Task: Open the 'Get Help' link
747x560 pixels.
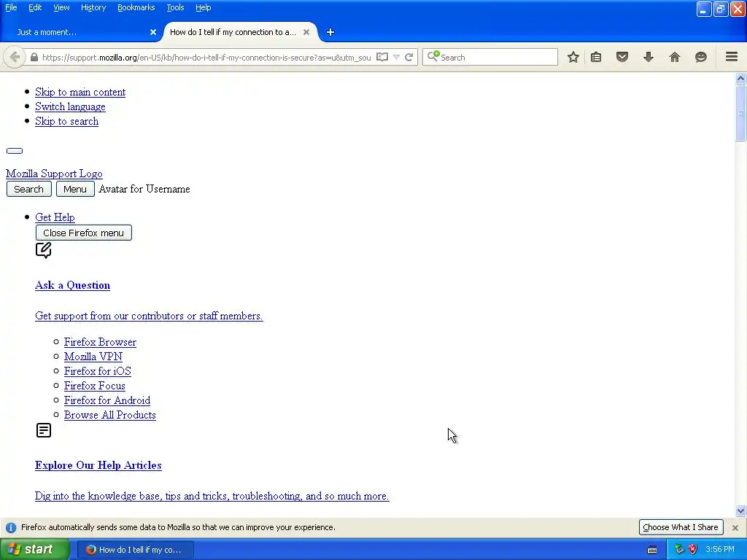Action: (x=55, y=217)
